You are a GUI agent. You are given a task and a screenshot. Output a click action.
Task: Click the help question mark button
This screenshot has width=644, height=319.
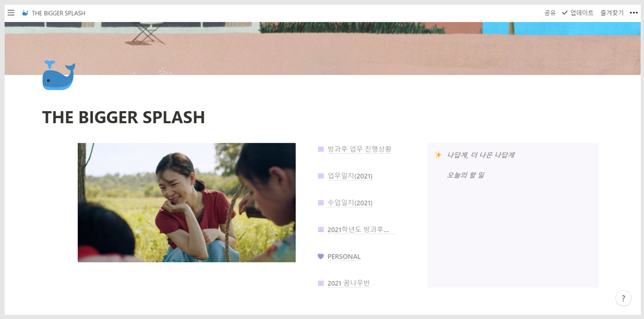(x=623, y=298)
